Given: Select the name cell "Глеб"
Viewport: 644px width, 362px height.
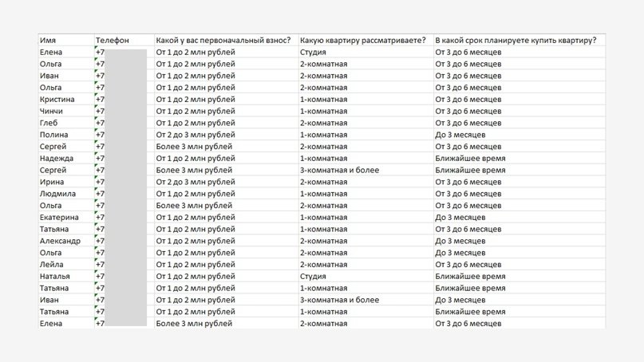Looking at the screenshot, I should [49, 123].
